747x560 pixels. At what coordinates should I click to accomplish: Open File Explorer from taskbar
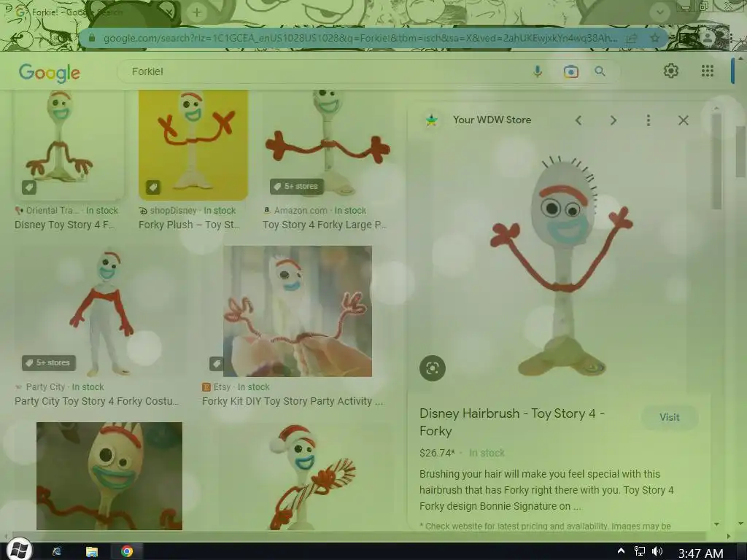[x=91, y=551]
